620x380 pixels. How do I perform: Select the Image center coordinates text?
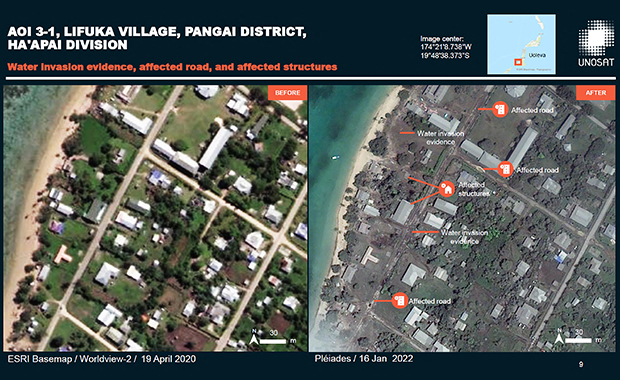point(446,47)
